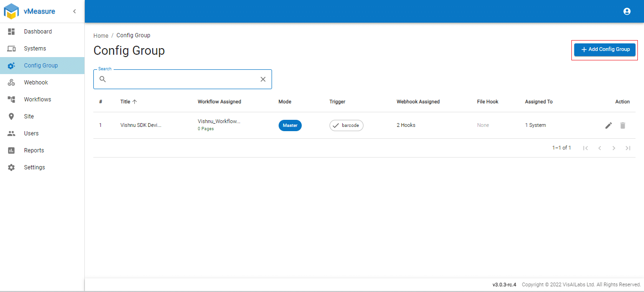Viewport: 644px width, 292px height.
Task: Collapse the sidebar with the chevron
Action: pos(74,11)
